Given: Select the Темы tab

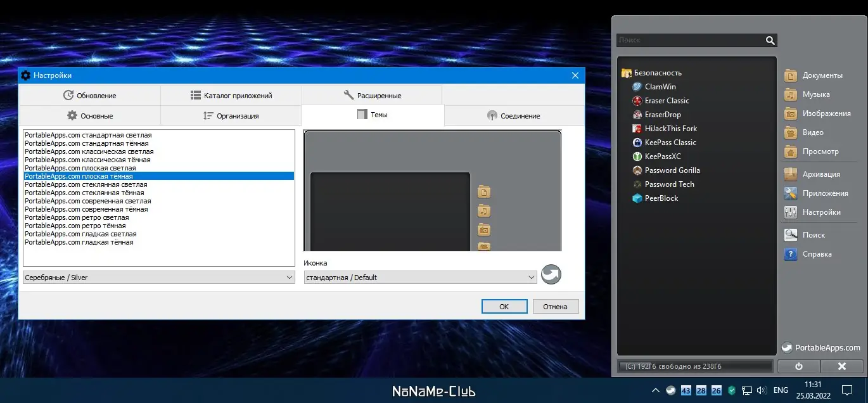Looking at the screenshot, I should 373,115.
